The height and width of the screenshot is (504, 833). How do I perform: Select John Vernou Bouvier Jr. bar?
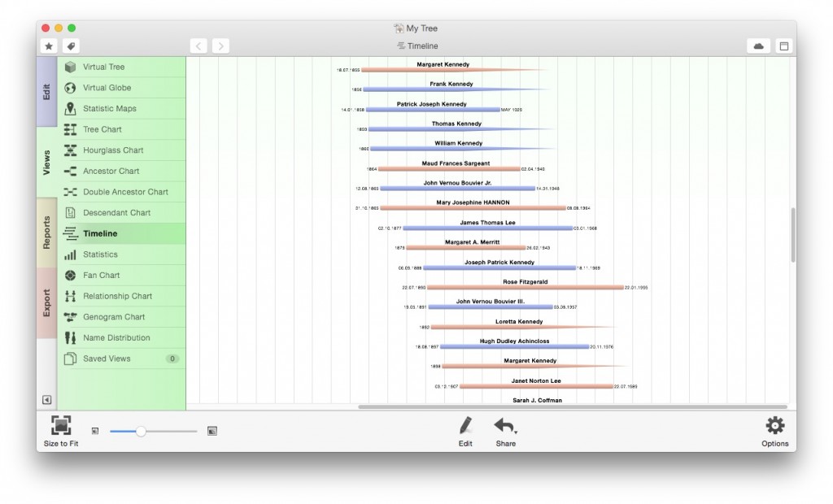[458, 189]
